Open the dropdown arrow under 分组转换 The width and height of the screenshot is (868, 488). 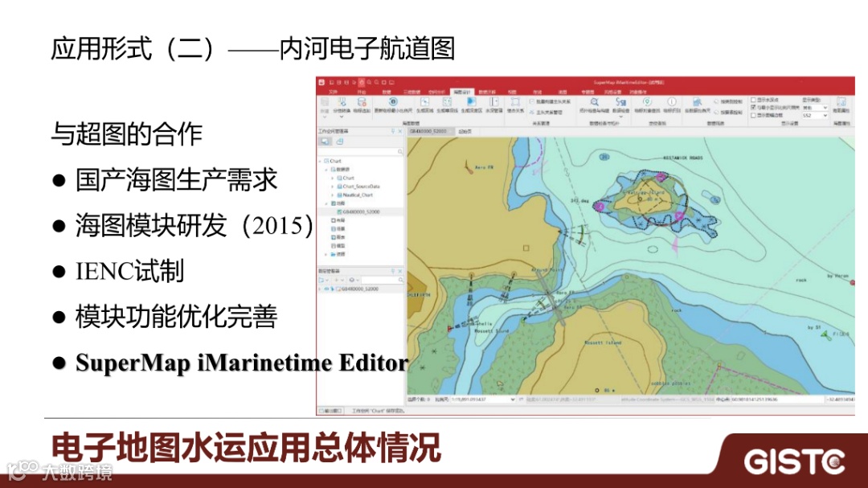click(x=342, y=117)
